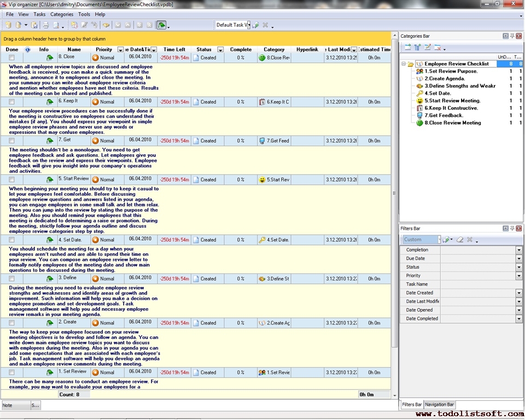Click the delete category icon with red X
Viewport: 525px width, 420px height.
coord(437,48)
